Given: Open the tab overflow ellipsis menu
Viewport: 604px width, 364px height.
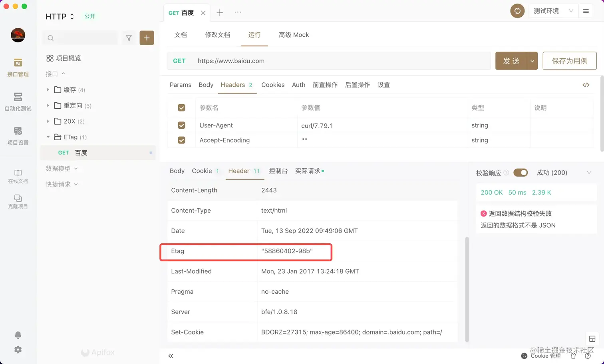Looking at the screenshot, I should (238, 12).
